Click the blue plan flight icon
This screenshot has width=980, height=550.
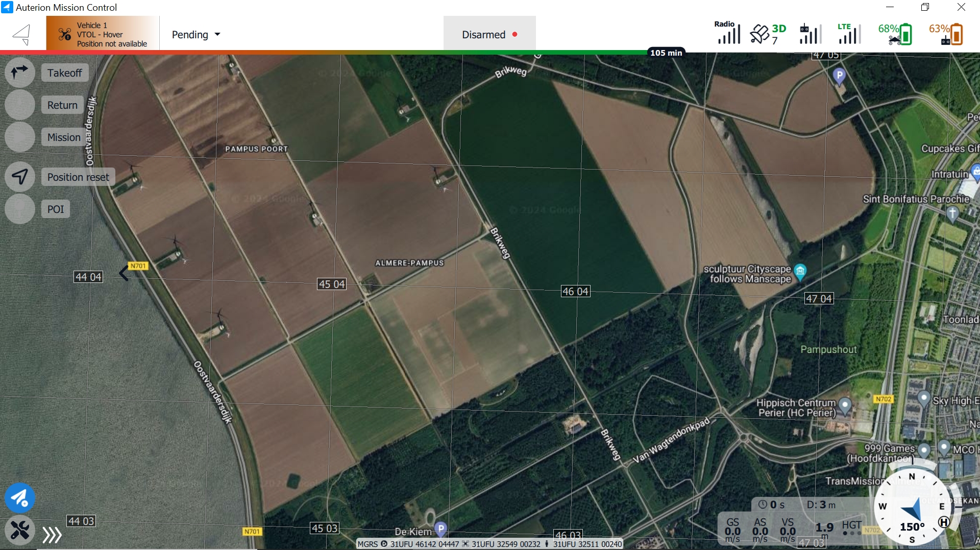click(x=19, y=497)
